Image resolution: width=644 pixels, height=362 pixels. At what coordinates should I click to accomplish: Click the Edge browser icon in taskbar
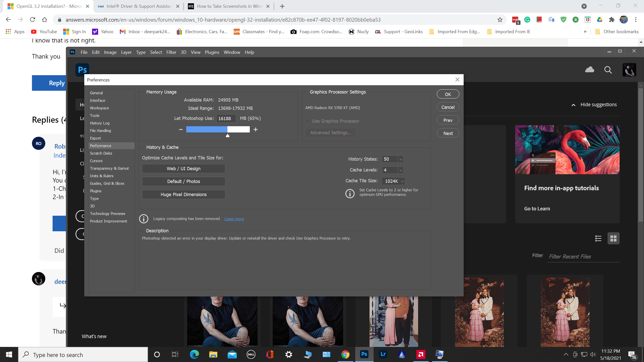[194, 354]
